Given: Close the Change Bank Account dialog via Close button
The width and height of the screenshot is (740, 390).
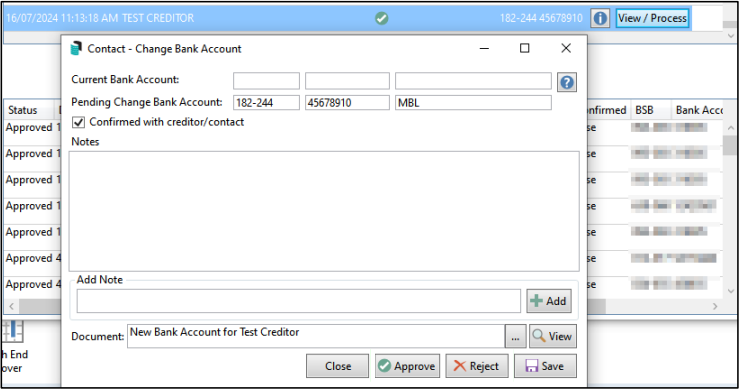Looking at the screenshot, I should click(x=337, y=366).
